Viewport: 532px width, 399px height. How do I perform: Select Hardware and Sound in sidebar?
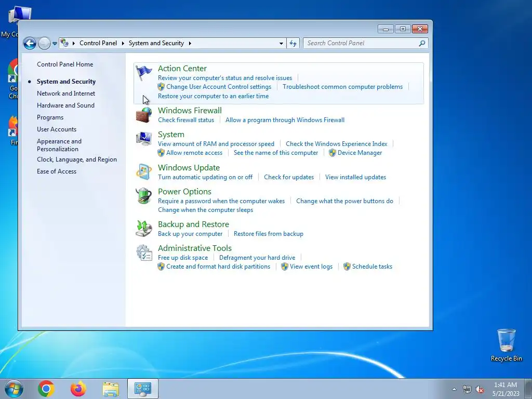point(65,105)
